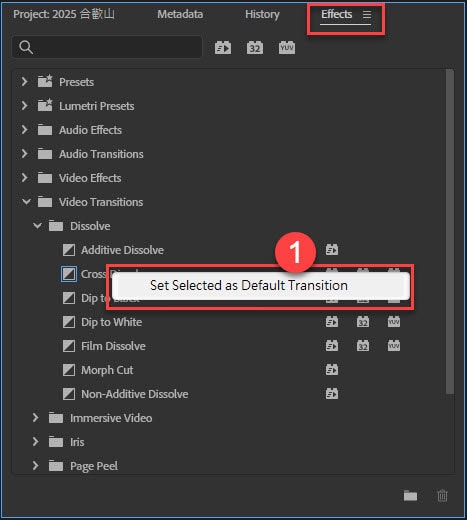Select the Additive Dissolve transition

(122, 250)
